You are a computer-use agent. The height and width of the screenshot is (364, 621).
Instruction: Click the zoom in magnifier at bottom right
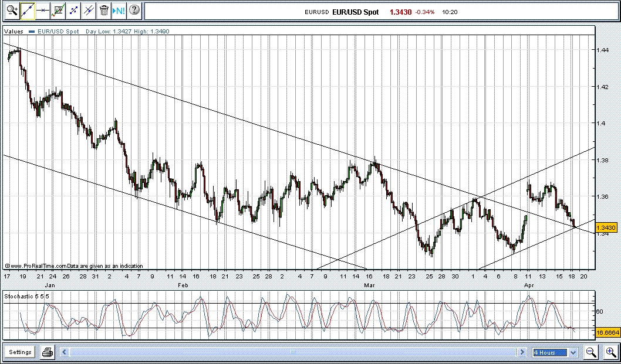(x=611, y=352)
